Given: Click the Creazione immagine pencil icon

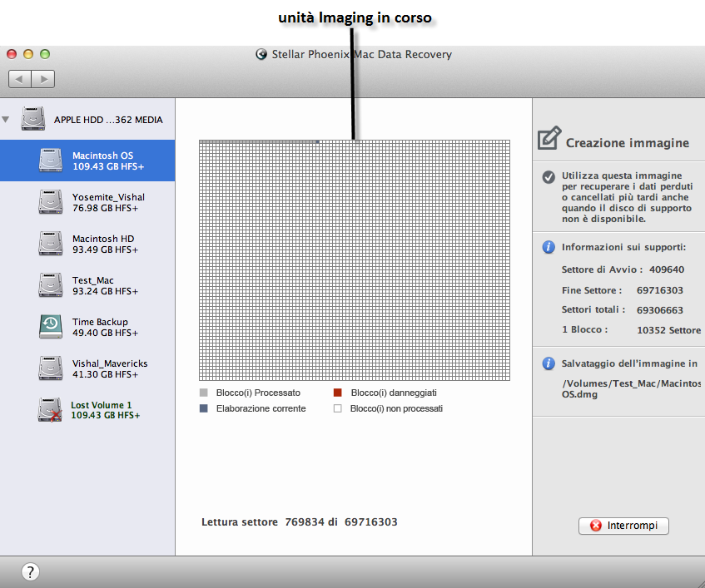Looking at the screenshot, I should [549, 138].
